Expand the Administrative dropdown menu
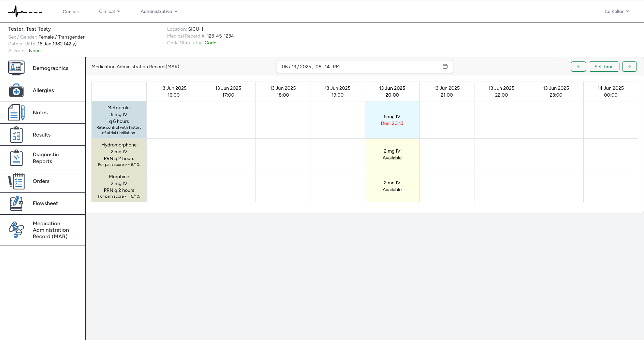 [x=159, y=11]
